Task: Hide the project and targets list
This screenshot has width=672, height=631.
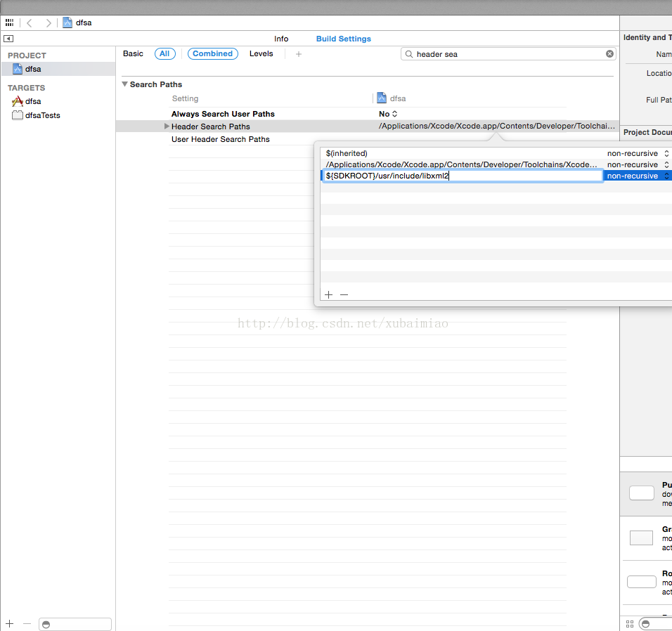Action: [x=8, y=39]
